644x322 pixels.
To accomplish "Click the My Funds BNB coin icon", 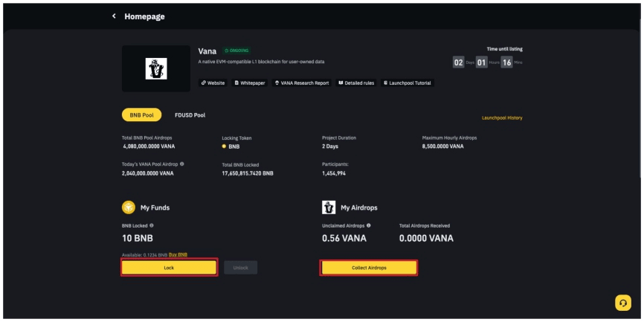I will (129, 207).
